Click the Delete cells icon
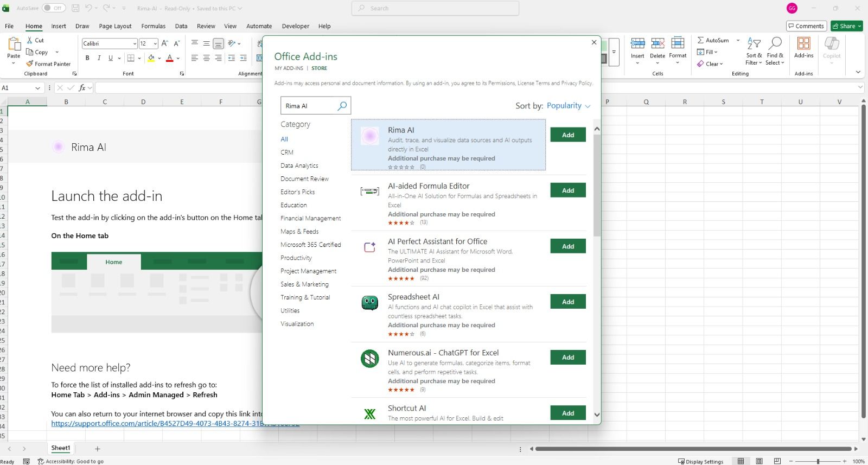 658,43
